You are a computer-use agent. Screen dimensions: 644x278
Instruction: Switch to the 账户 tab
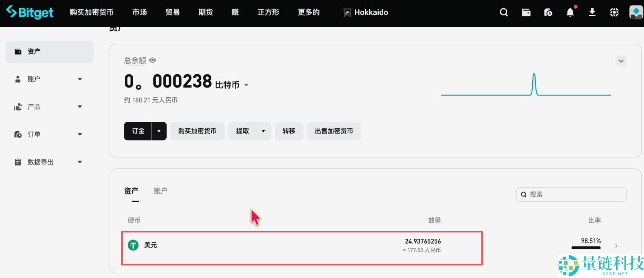pyautogui.click(x=160, y=191)
